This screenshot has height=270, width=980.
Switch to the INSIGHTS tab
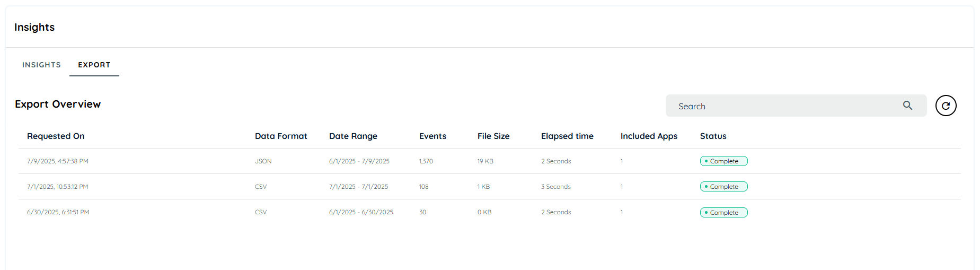(41, 65)
